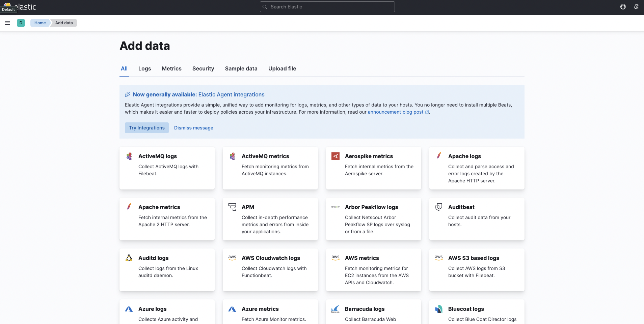
Task: Click the Default space avatar D
Action: 21,23
